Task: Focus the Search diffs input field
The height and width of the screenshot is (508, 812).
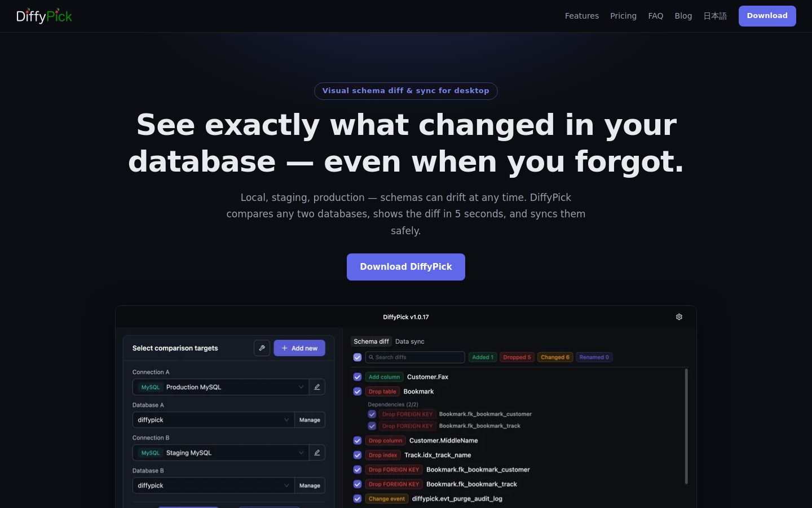Action: pyautogui.click(x=415, y=357)
